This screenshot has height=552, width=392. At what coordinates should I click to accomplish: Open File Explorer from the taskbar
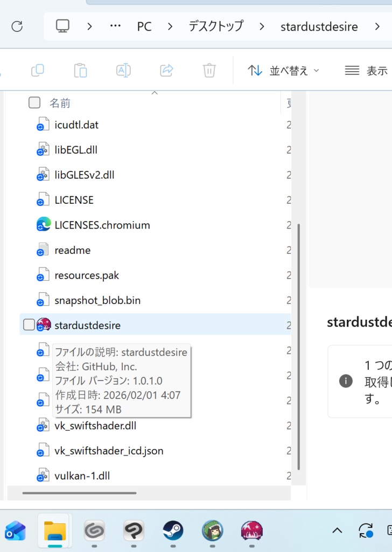(54, 531)
